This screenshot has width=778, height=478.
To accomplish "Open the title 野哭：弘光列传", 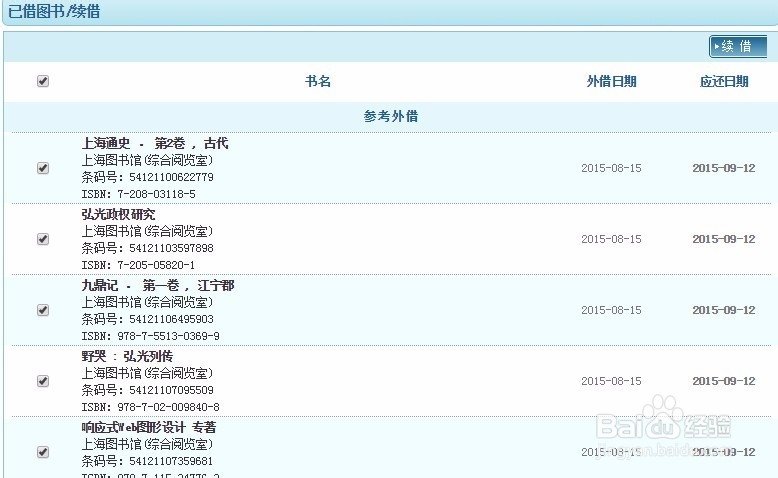I will tap(127, 356).
